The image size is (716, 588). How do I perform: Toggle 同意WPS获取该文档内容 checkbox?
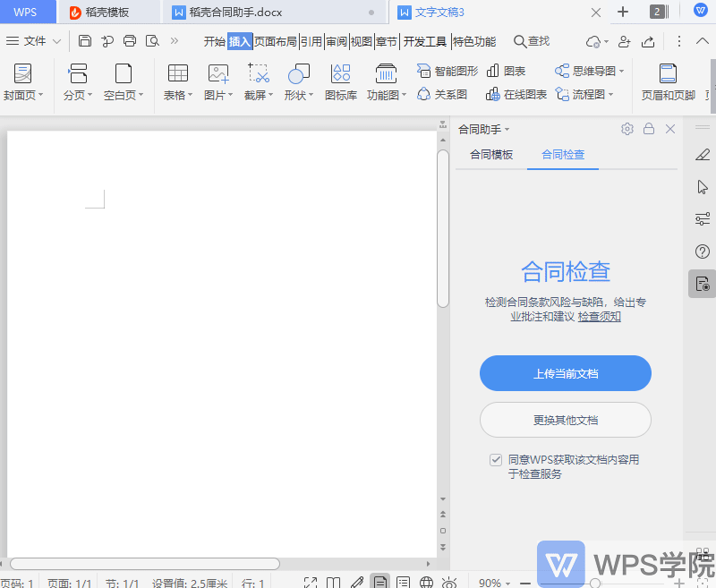496,460
